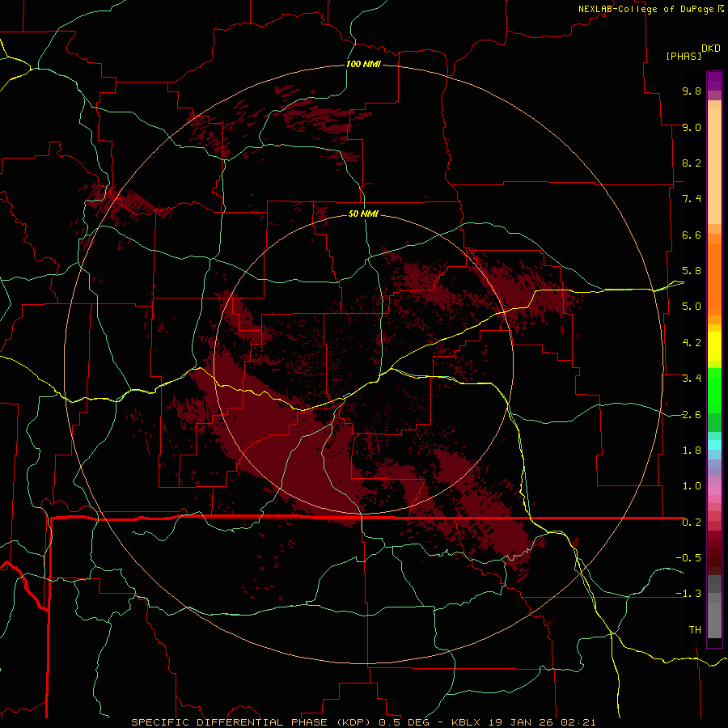This screenshot has width=728, height=728.
Task: Click the DKD product code label
Action: 711,49
